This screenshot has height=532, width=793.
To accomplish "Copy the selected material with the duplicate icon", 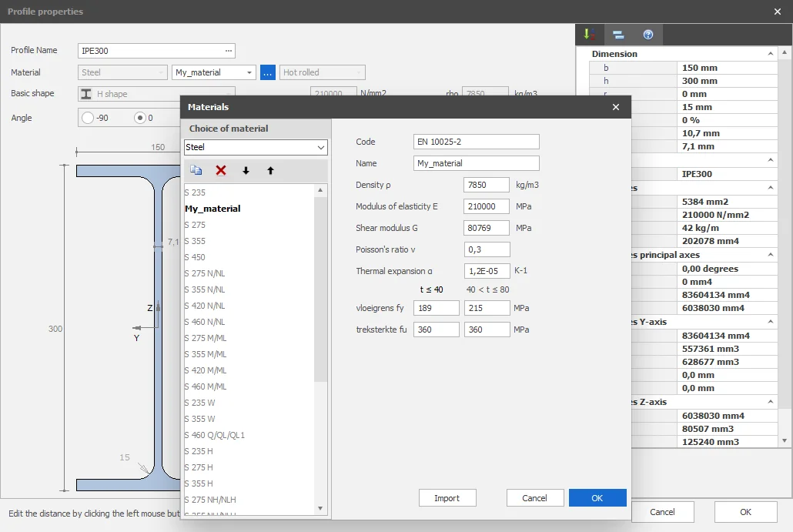I will tap(196, 170).
